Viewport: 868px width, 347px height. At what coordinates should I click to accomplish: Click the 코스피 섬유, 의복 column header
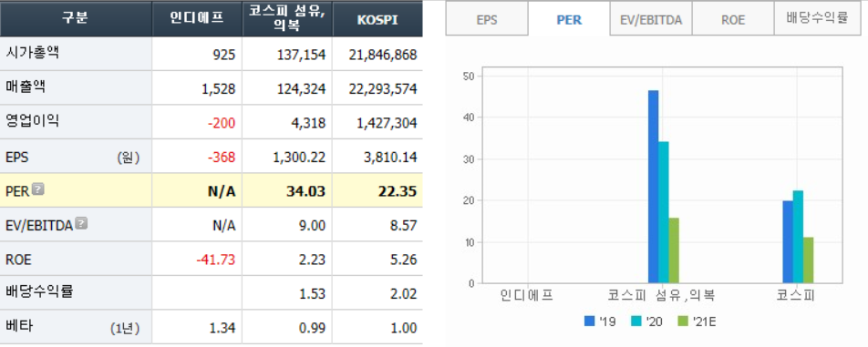tap(286, 18)
